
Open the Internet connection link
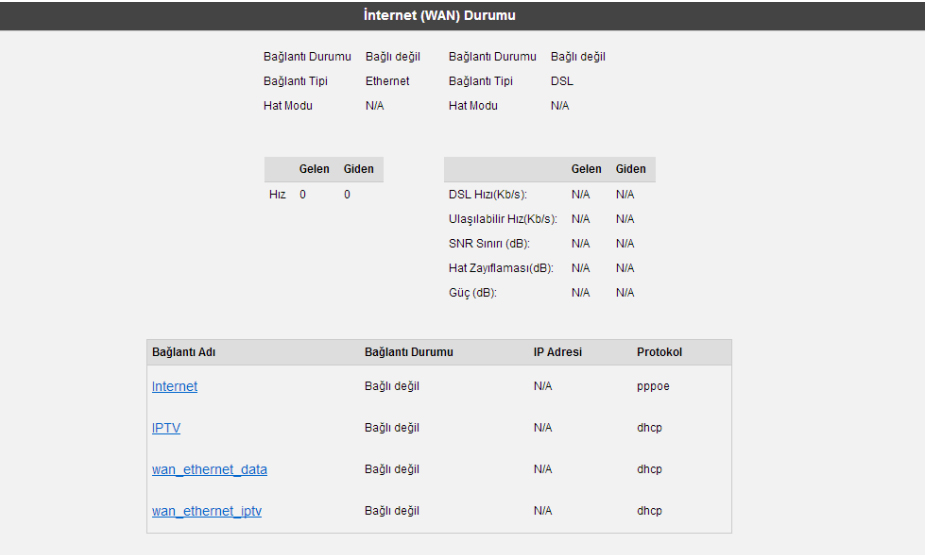coord(174,387)
